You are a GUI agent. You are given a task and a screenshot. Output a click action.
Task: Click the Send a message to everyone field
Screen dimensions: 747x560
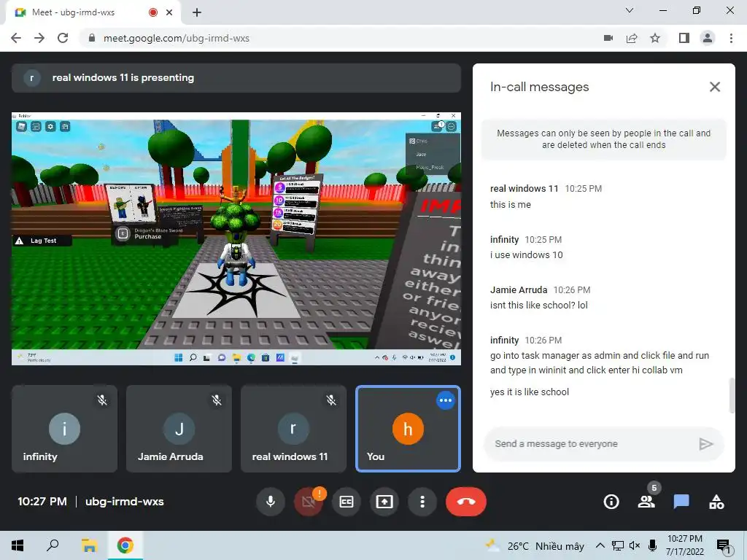tap(591, 444)
